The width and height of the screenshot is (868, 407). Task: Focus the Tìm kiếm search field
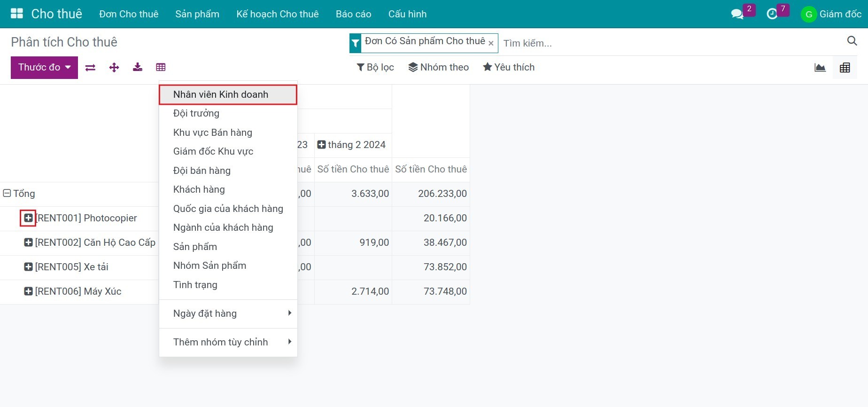(x=672, y=43)
